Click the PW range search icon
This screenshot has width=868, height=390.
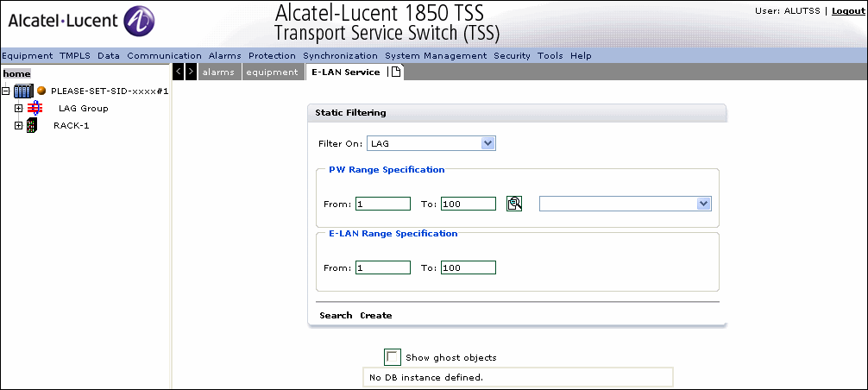coord(514,204)
